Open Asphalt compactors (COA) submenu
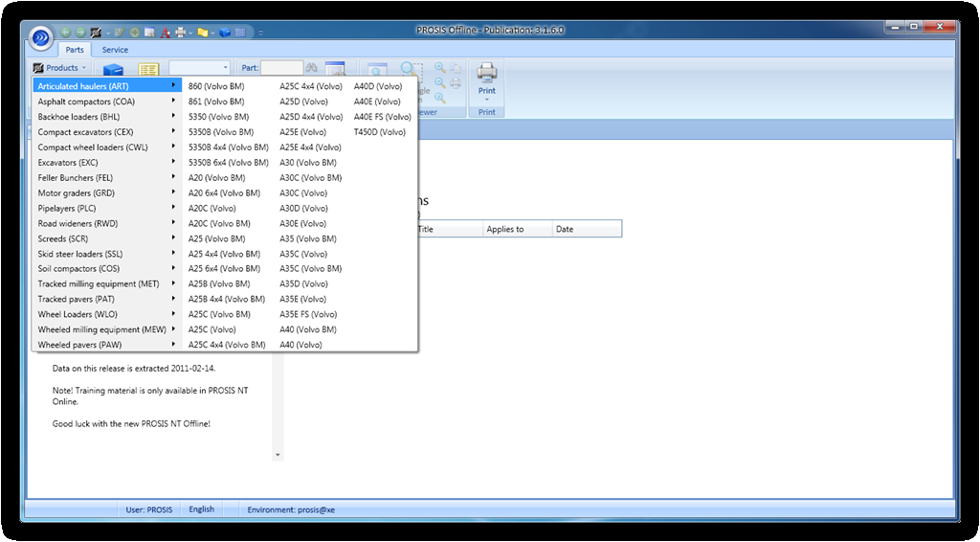 [107, 102]
